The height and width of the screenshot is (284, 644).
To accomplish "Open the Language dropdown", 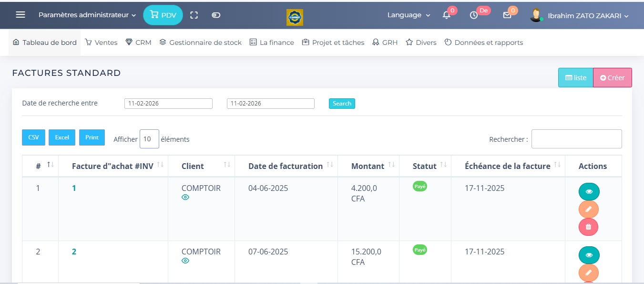I will pos(409,15).
